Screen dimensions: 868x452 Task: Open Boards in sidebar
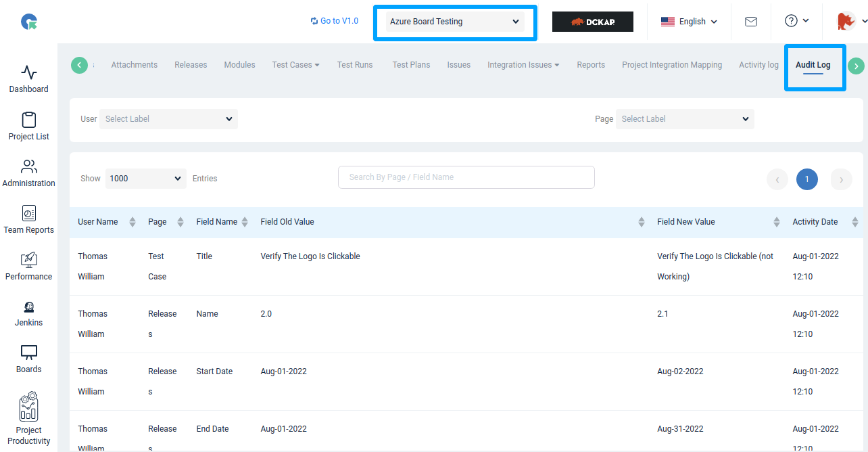[28, 359]
